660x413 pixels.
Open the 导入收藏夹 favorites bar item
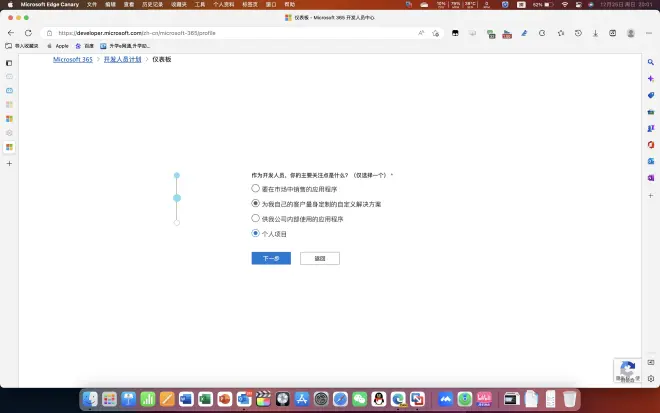22,46
